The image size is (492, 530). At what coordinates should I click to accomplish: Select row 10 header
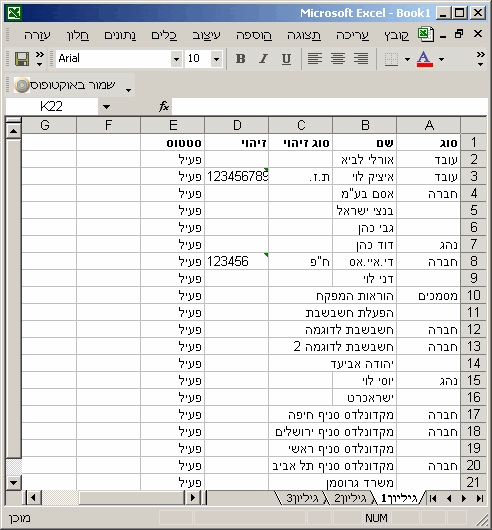pos(473,295)
